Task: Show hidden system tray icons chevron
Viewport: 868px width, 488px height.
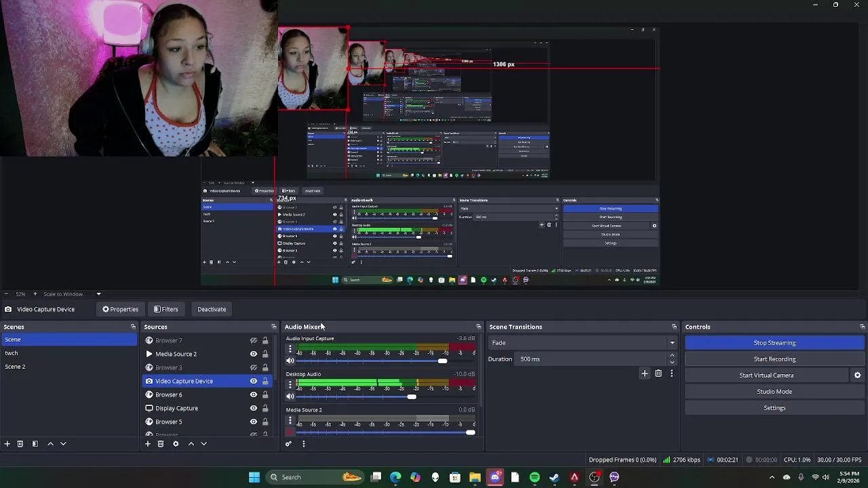Action: tap(772, 477)
